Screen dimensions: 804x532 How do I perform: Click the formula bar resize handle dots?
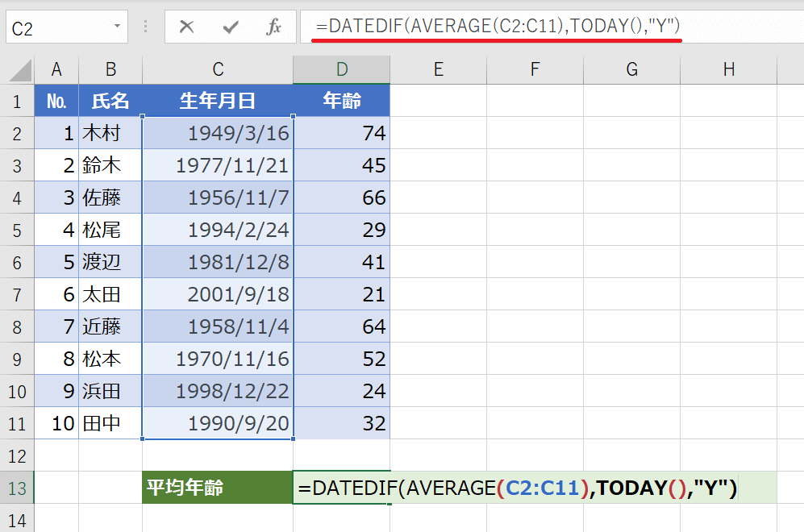(146, 27)
